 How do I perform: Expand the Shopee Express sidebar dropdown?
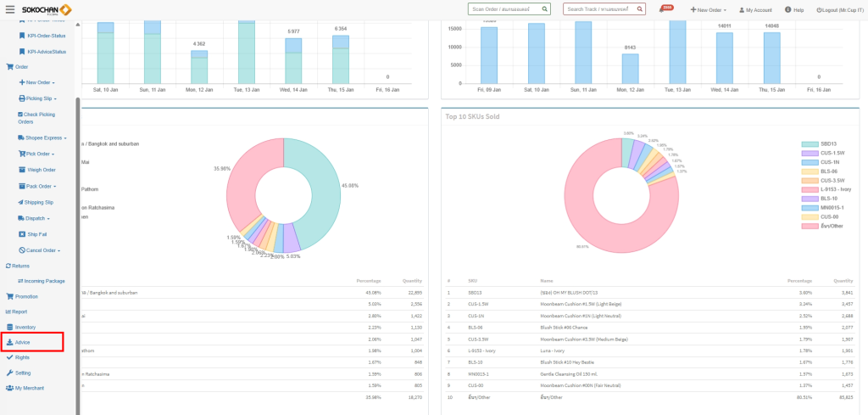44,137
